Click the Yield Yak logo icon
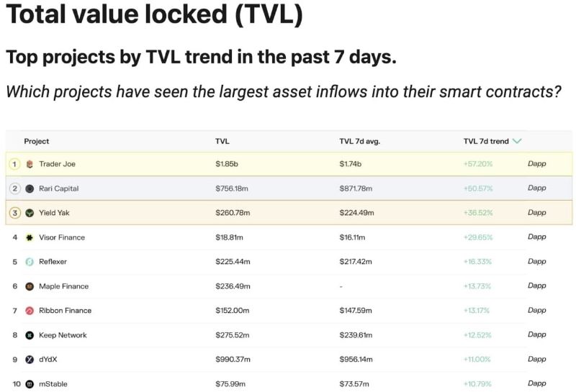 click(x=30, y=213)
